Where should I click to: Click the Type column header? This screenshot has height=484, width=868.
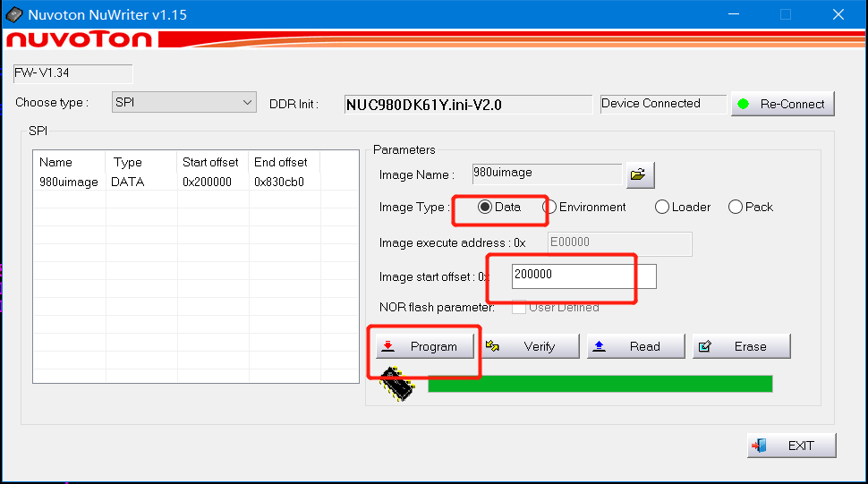click(x=141, y=162)
